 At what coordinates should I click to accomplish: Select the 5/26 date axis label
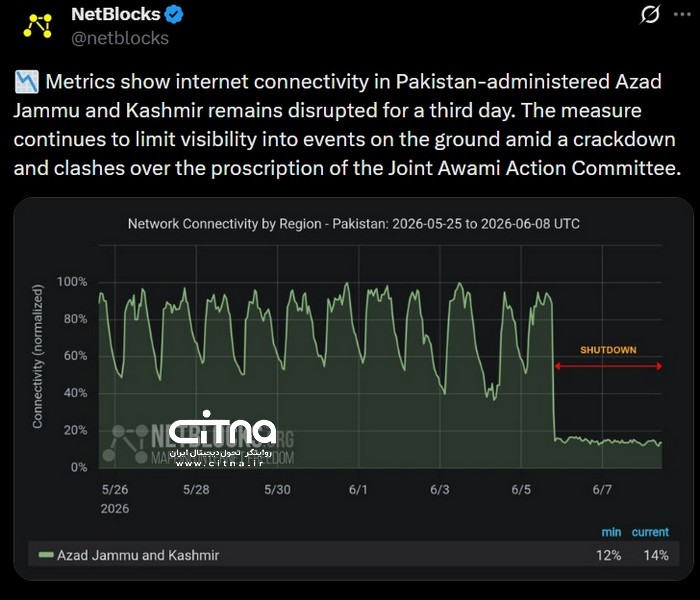click(115, 490)
